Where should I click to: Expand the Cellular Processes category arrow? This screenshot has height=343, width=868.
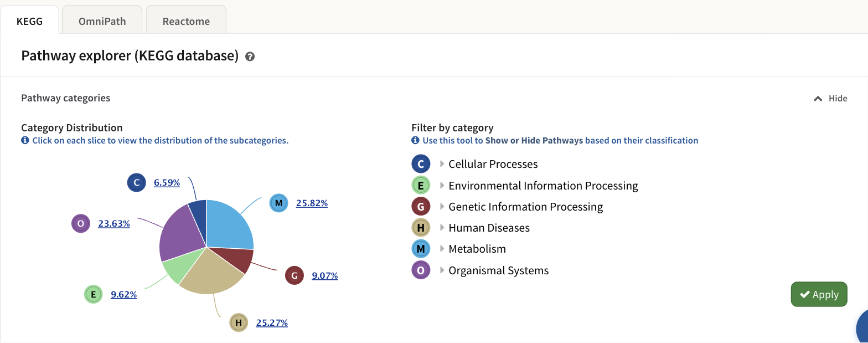(442, 164)
